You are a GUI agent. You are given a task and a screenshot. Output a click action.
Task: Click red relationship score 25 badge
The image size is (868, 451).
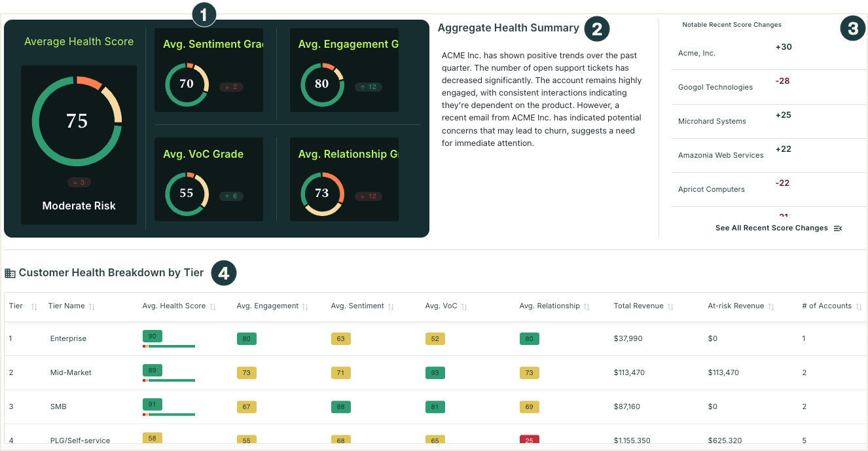pos(529,441)
